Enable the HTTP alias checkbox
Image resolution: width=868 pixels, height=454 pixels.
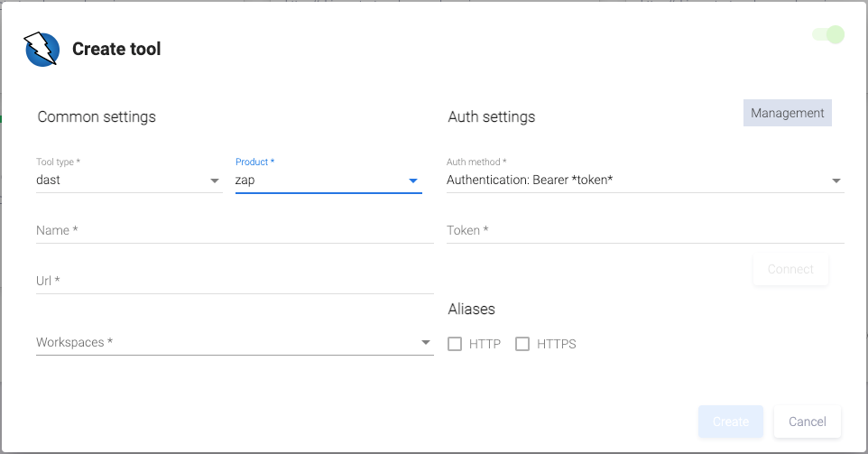click(455, 344)
